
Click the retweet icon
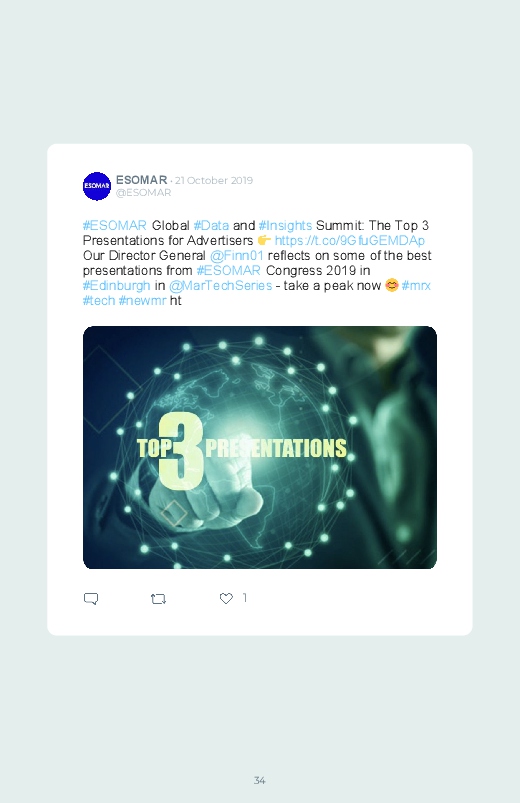(x=158, y=598)
